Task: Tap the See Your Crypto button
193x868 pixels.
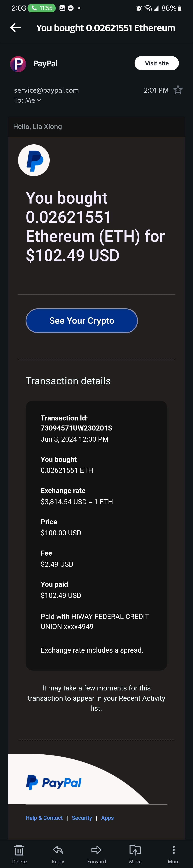Action: pyautogui.click(x=82, y=321)
